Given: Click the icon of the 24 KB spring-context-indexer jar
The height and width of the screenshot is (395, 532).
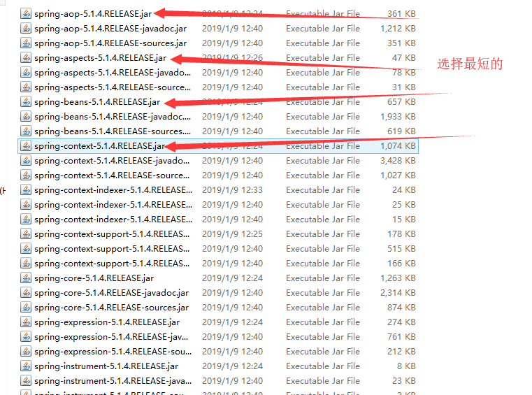Looking at the screenshot, I should (26, 190).
